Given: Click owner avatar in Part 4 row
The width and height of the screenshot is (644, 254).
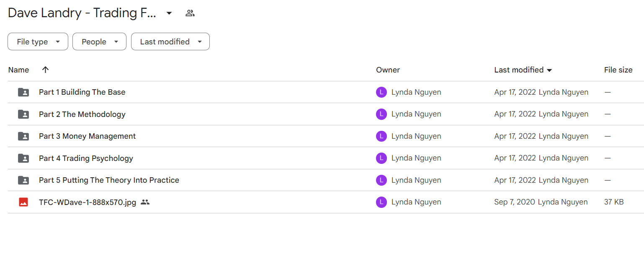Looking at the screenshot, I should tap(381, 158).
